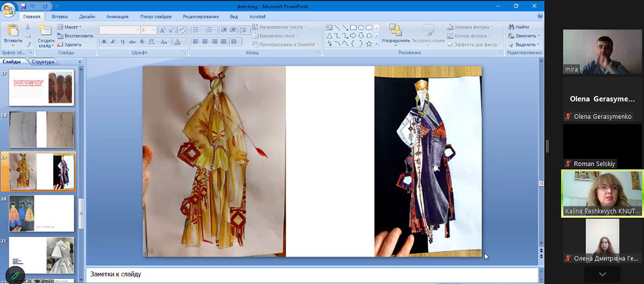
Task: Select the right block arrow shape
Action: point(353,36)
